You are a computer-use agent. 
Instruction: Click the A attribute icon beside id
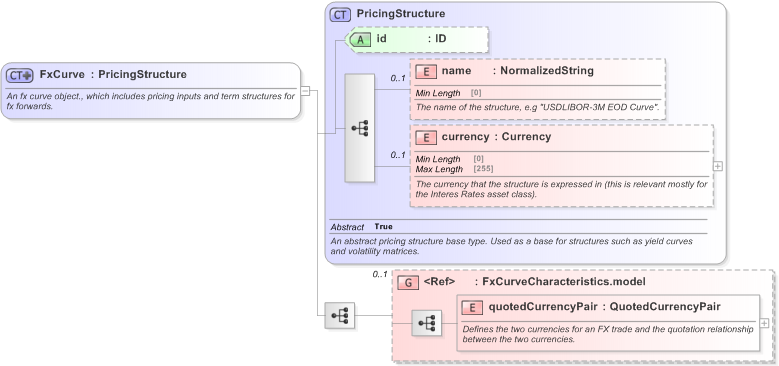tap(359, 39)
